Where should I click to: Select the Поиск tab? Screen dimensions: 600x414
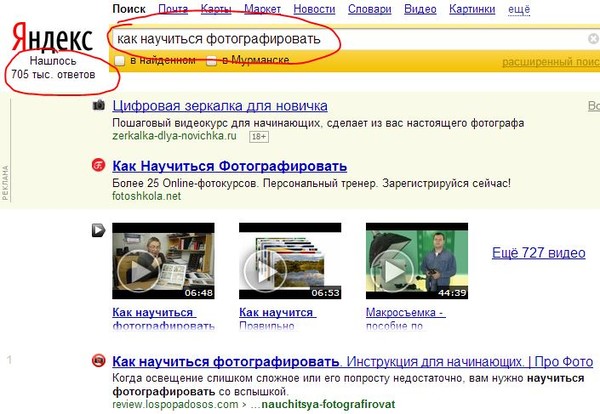point(129,9)
